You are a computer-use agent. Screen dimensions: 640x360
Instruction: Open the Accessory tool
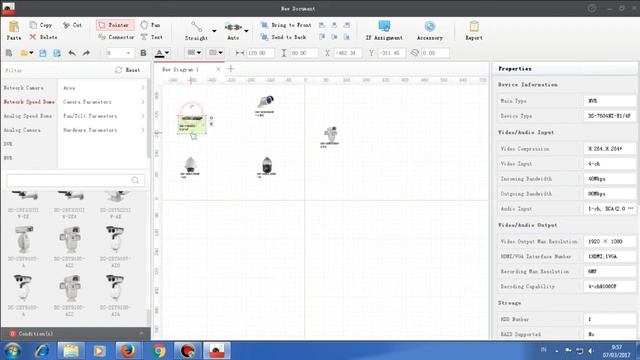pos(429,31)
